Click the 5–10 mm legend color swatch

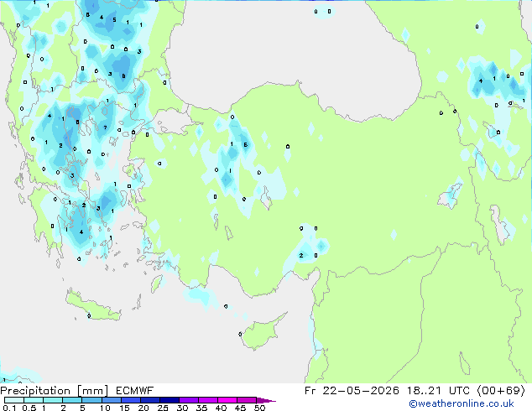(x=91, y=400)
